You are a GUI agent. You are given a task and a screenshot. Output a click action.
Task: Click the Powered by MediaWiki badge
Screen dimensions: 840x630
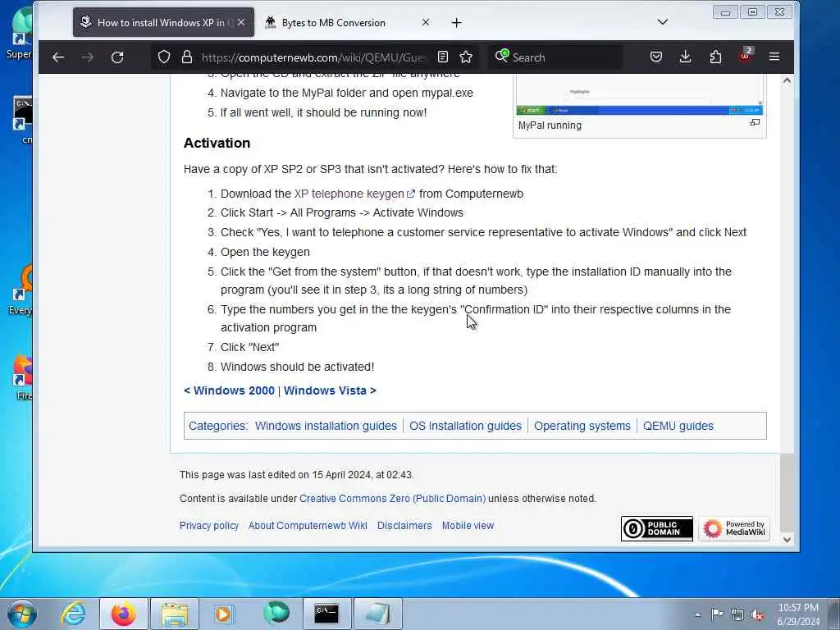[734, 529]
